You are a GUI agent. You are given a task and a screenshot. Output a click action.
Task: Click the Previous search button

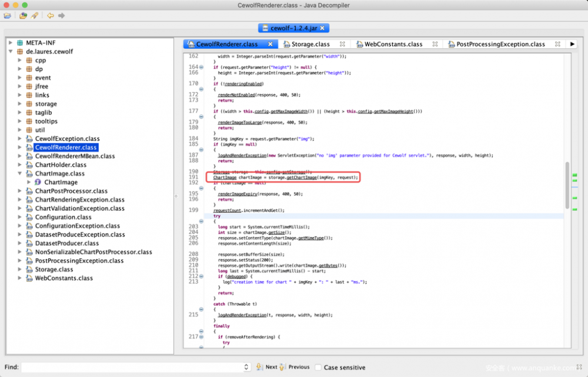297,367
